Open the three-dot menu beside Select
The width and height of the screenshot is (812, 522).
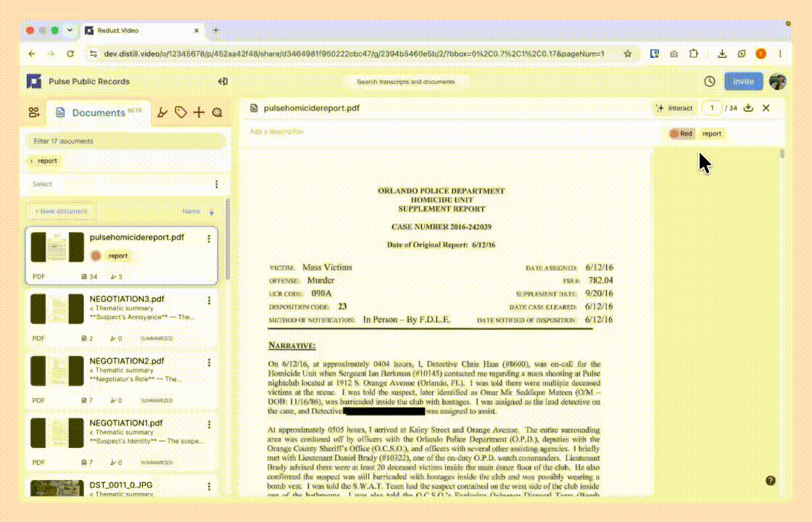coord(217,184)
